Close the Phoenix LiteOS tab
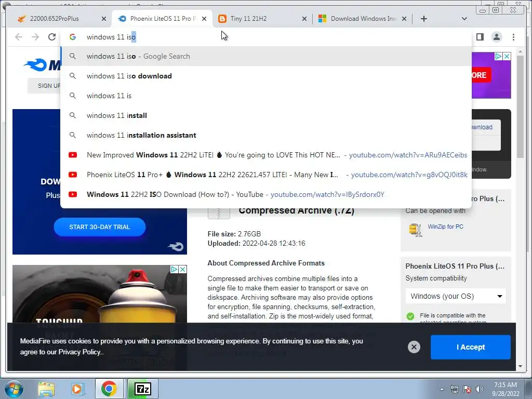Screen dimensions: 532x399 [x=204, y=19]
